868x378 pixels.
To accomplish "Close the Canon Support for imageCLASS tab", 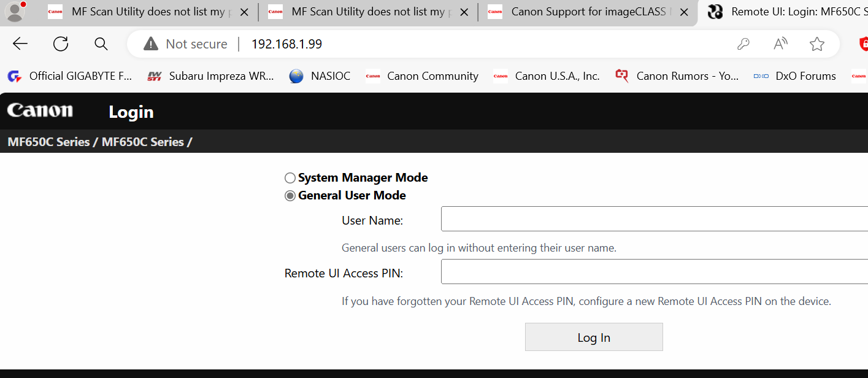I will pyautogui.click(x=685, y=12).
